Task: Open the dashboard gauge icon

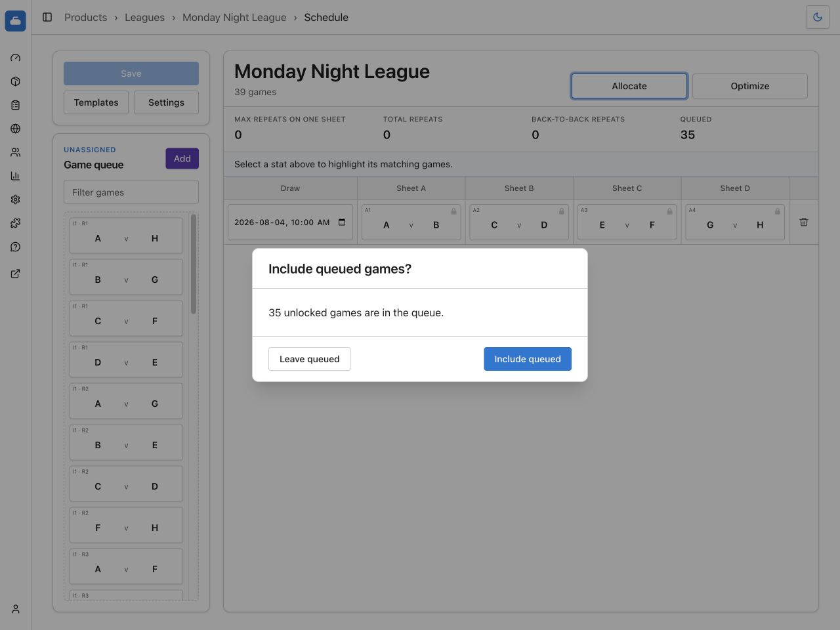Action: click(16, 58)
